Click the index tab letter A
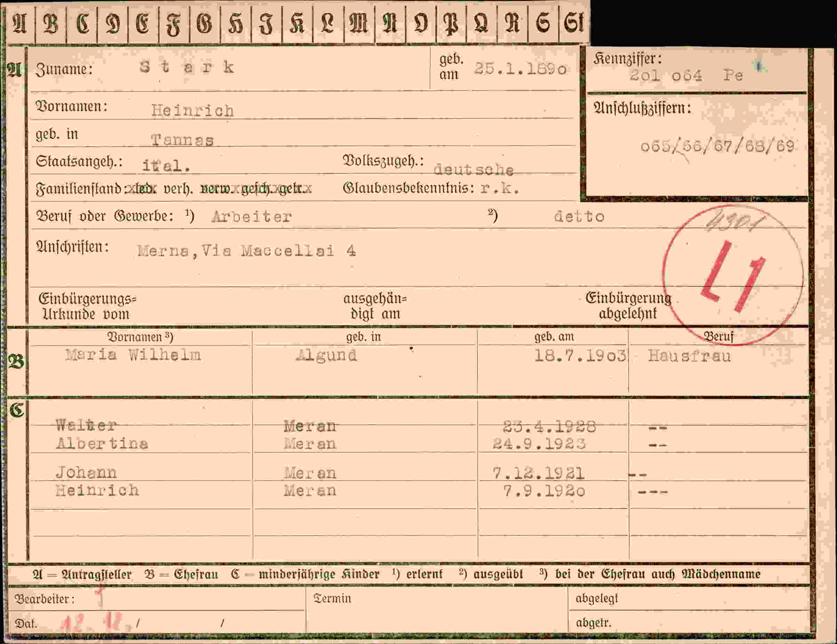Screen dimensions: 837x644 pos(19,24)
